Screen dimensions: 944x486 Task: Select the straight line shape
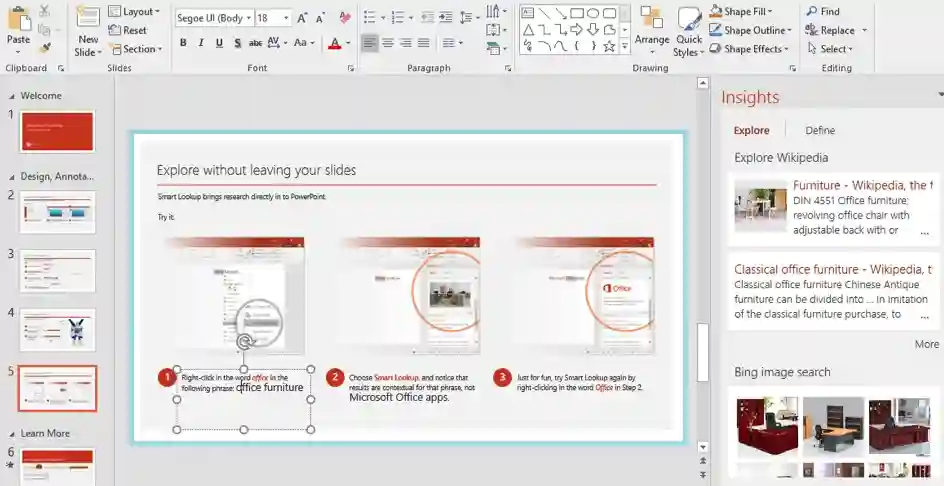tap(544, 13)
